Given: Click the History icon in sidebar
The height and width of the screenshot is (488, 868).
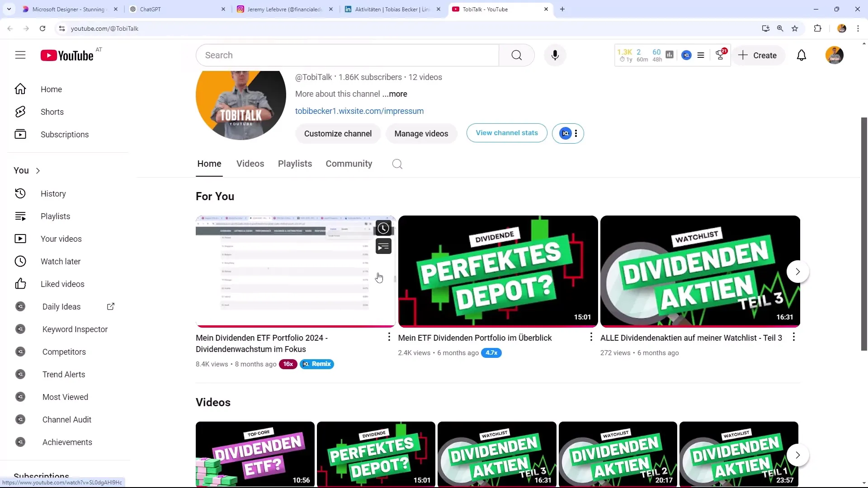Looking at the screenshot, I should pos(20,193).
